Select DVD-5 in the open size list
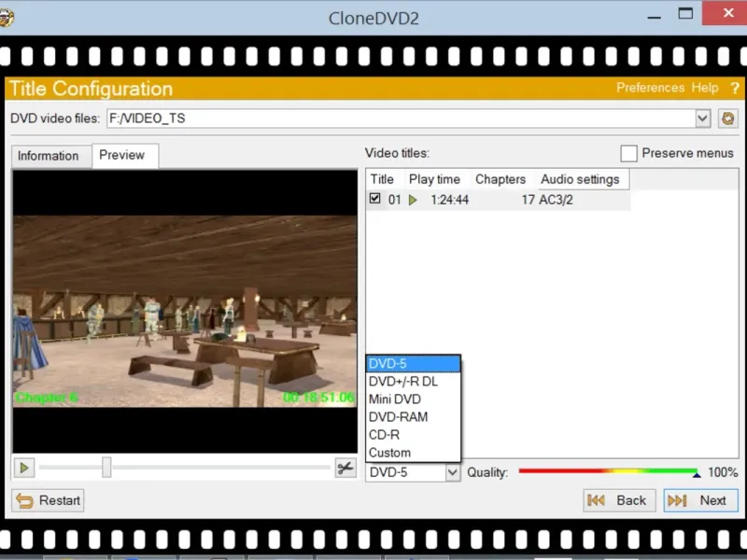Viewport: 747px width, 560px height. (x=413, y=364)
